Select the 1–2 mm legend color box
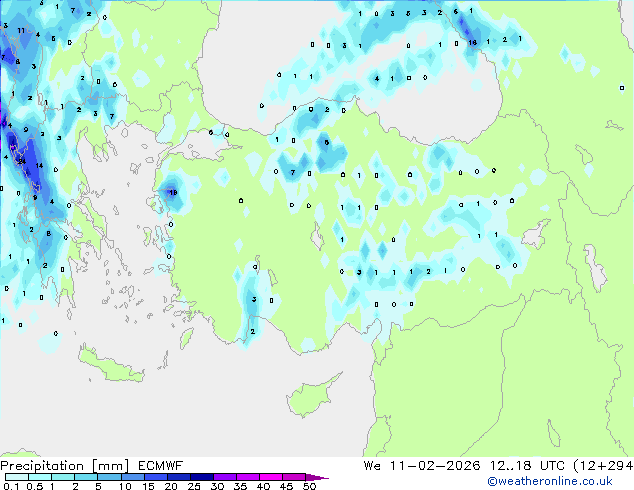This screenshot has height=490, width=634. (63, 477)
